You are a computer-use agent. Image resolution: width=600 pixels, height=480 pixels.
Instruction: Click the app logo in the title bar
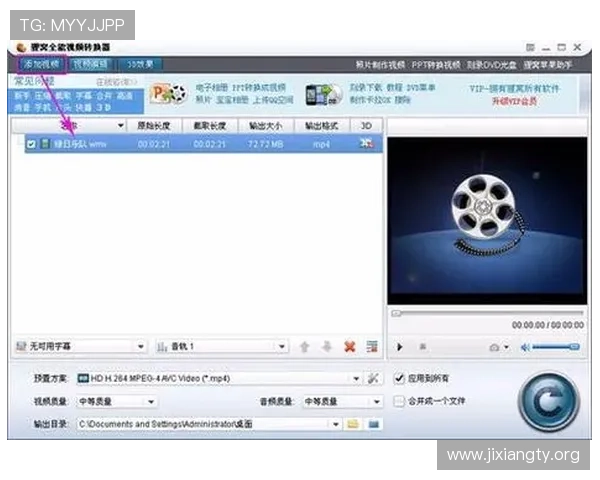click(x=21, y=47)
